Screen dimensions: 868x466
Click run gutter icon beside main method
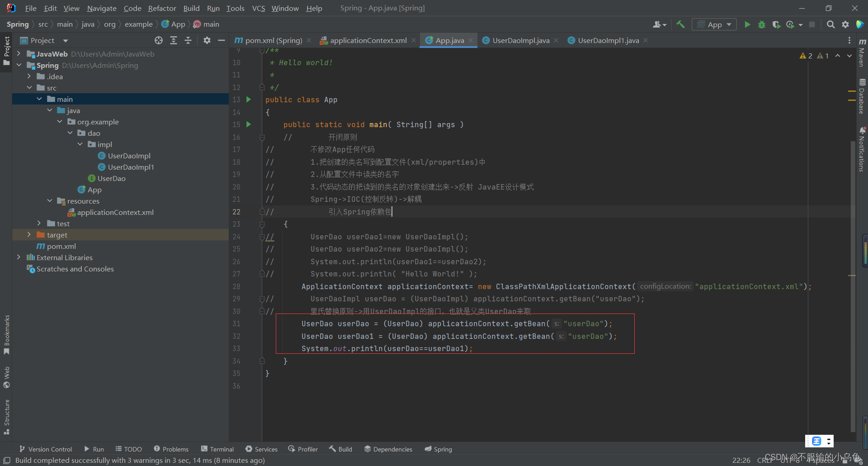click(248, 124)
